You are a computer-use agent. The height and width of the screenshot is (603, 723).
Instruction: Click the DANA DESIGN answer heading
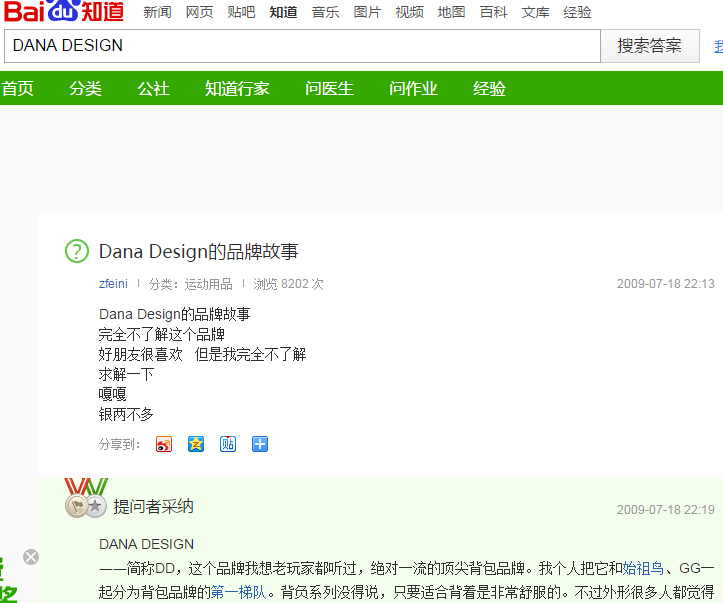[x=146, y=544]
